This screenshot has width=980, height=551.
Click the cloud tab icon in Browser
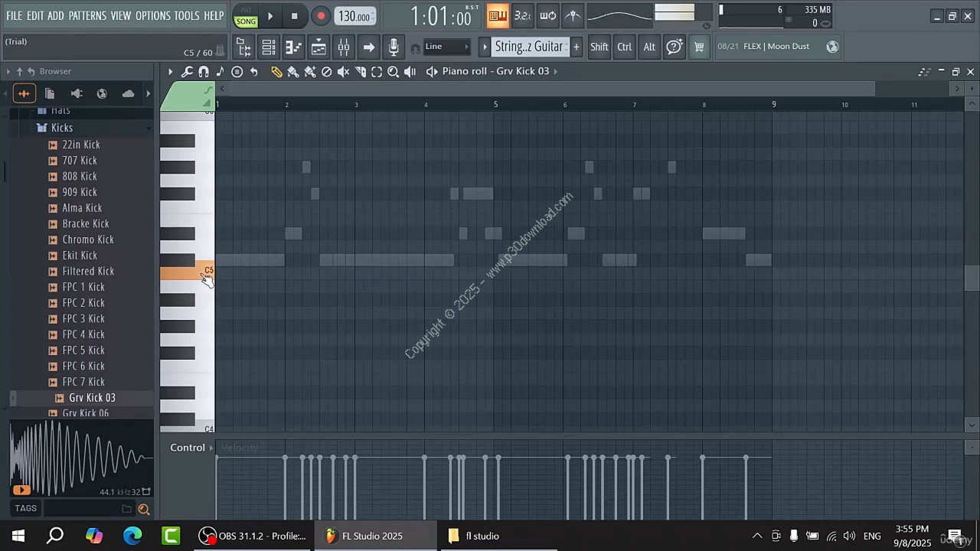(x=128, y=93)
